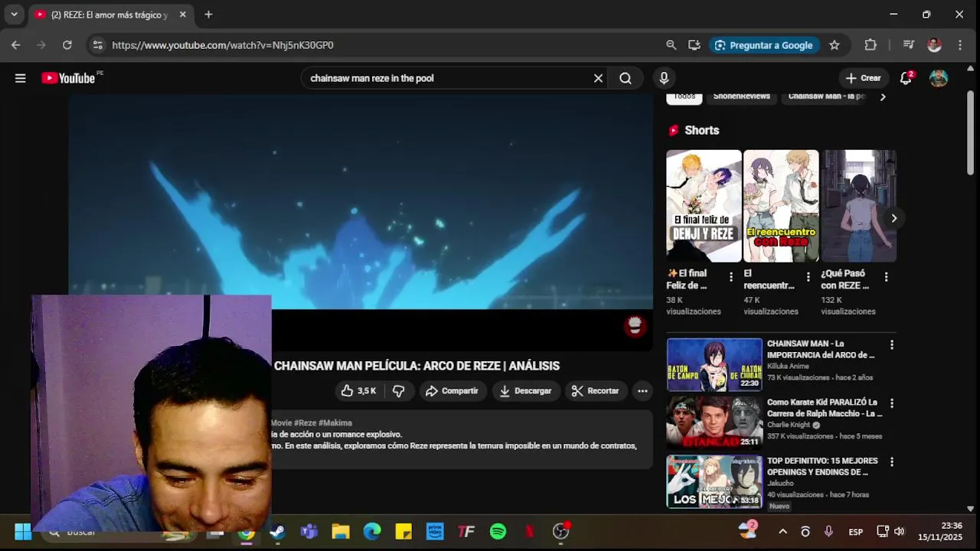Select the ShonenReviews filter chip
Screen dimensions: 980x551
[741, 97]
